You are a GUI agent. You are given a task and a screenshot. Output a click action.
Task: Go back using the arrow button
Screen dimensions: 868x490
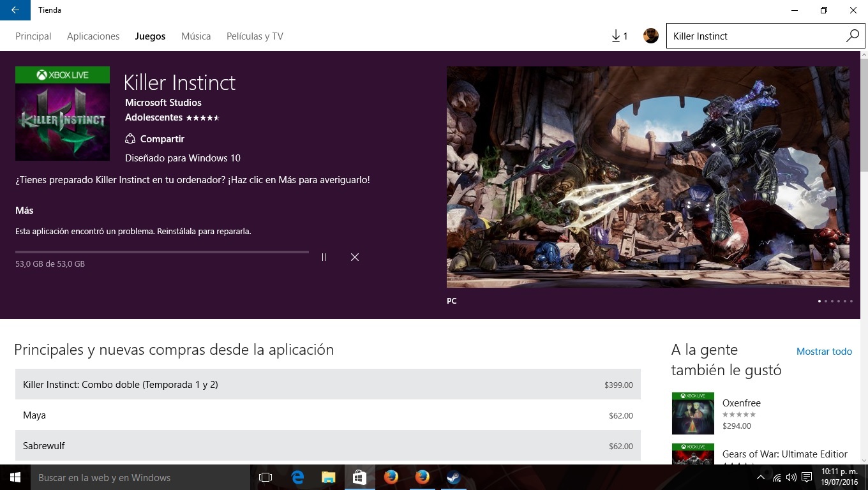15,10
